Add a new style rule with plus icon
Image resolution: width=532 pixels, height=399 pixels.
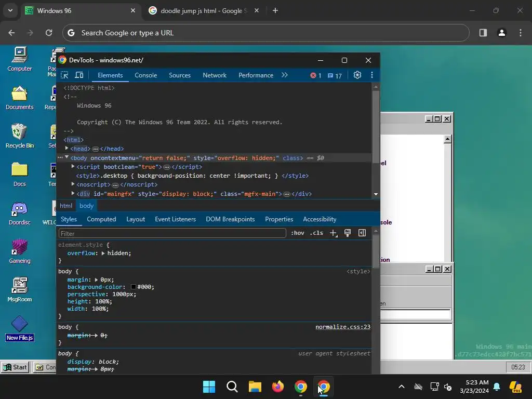[334, 233]
